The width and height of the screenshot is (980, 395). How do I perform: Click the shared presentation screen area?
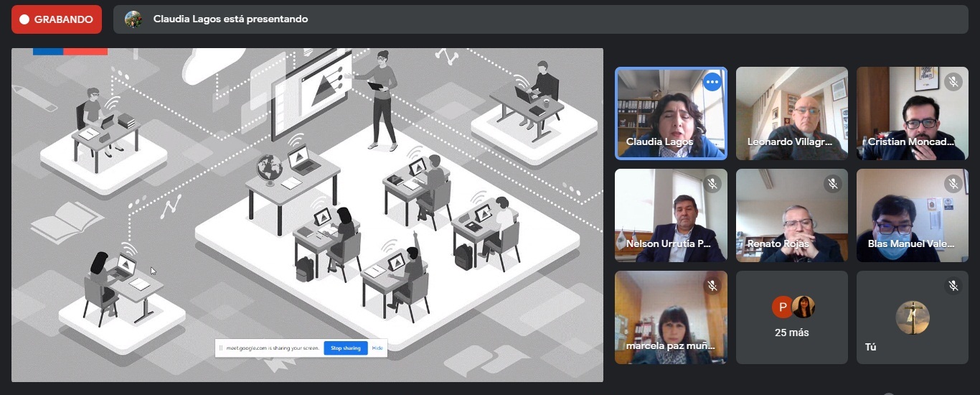[307, 215]
